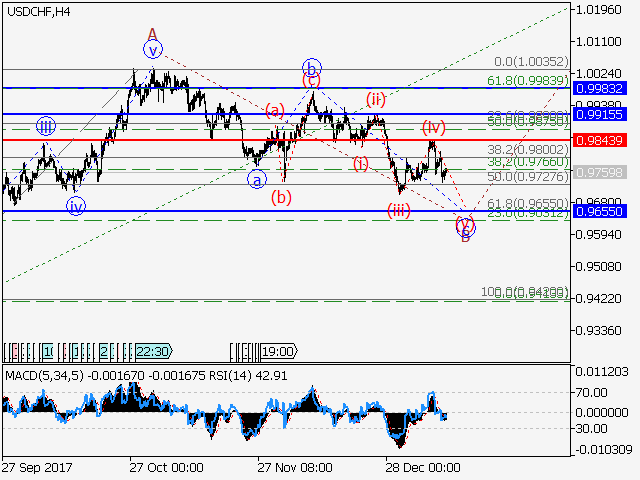The image size is (640, 480).
Task: Click the 27 Nov 08:00 date label
Action: coord(294,467)
